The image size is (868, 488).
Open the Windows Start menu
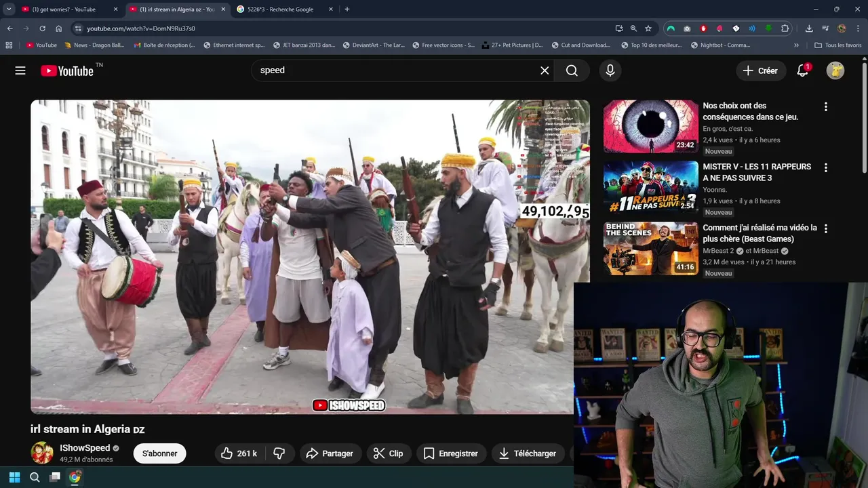pyautogui.click(x=14, y=477)
